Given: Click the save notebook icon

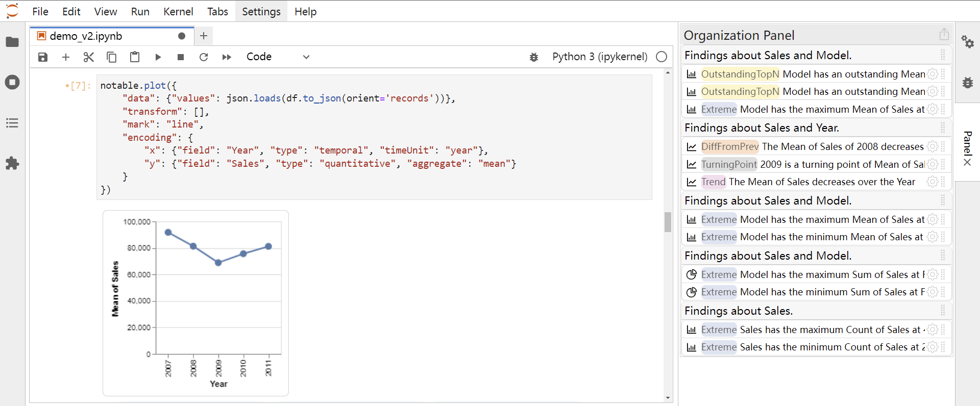Looking at the screenshot, I should pos(43,57).
